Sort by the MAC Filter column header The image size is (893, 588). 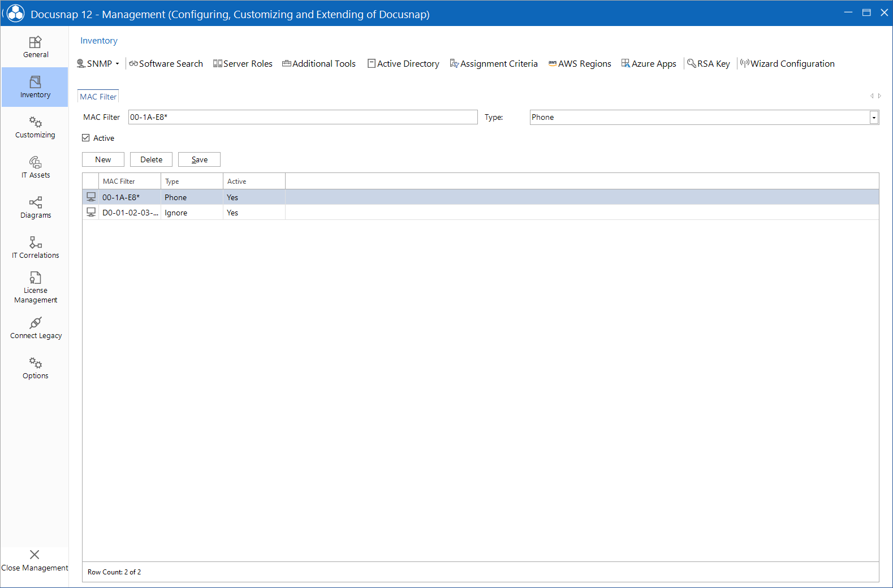tap(130, 181)
